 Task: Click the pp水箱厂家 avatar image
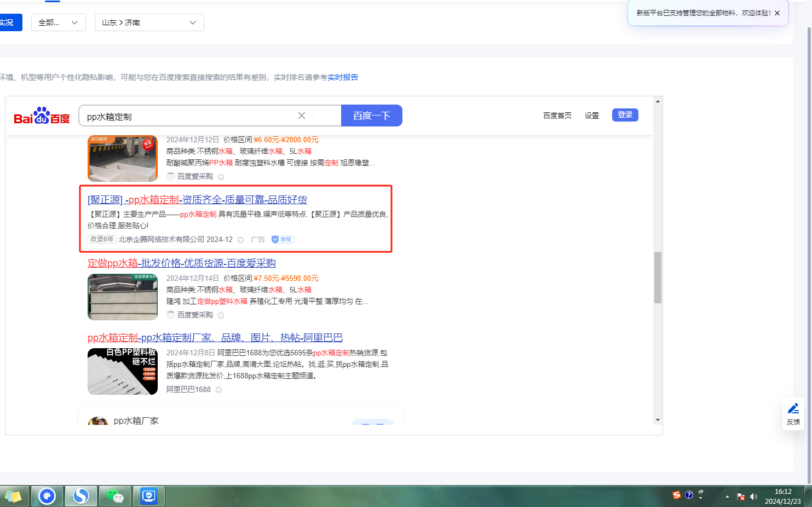point(98,420)
